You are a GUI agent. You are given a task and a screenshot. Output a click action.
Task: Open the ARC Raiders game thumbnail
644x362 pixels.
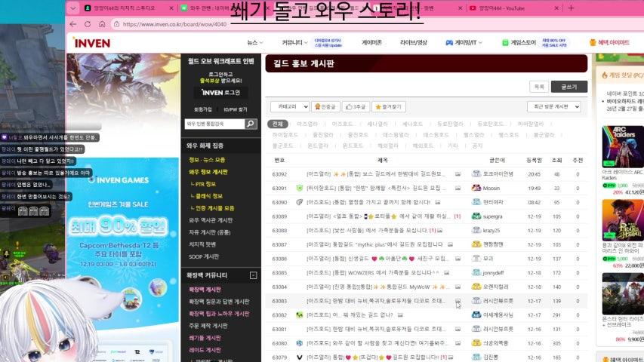pos(623,147)
